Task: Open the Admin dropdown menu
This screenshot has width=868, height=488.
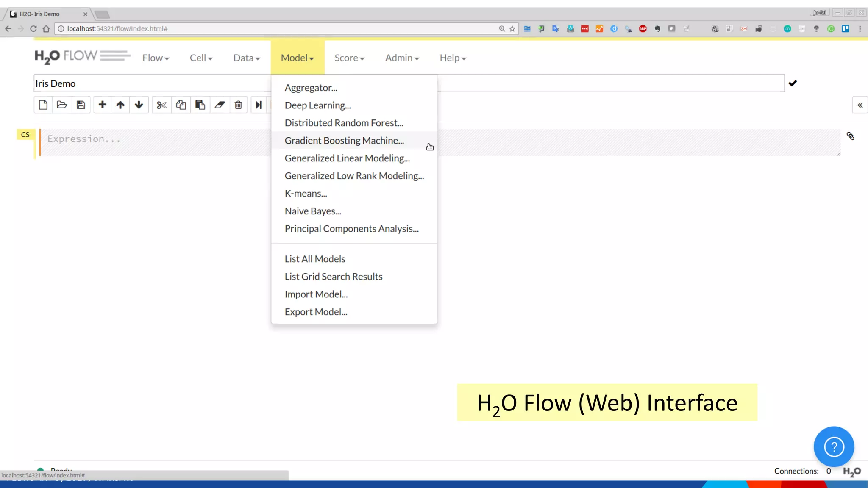Action: [x=402, y=58]
